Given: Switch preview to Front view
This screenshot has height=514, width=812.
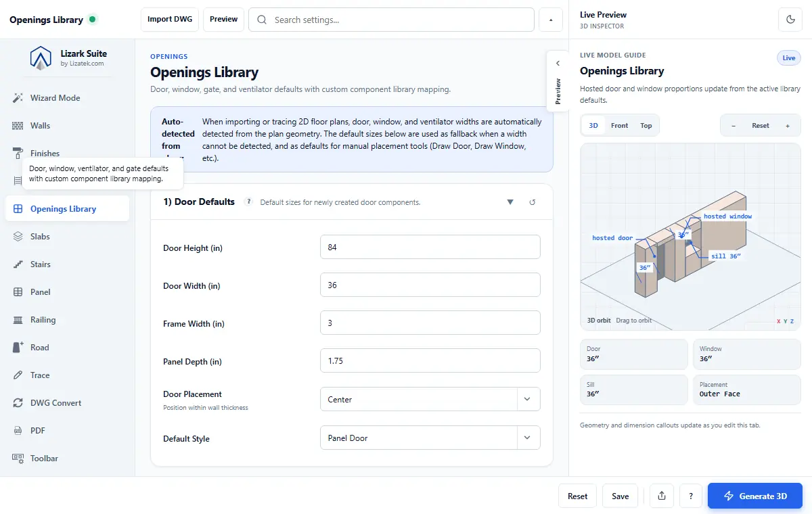Looking at the screenshot, I should coord(619,126).
